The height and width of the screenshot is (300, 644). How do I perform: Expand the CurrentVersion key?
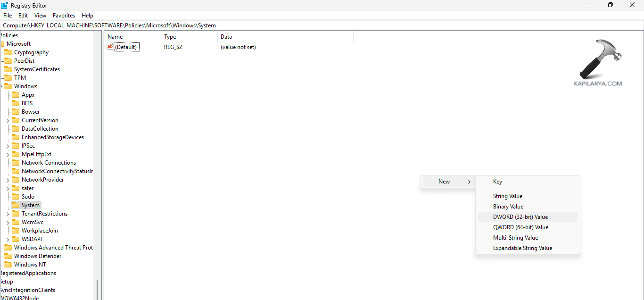click(8, 121)
